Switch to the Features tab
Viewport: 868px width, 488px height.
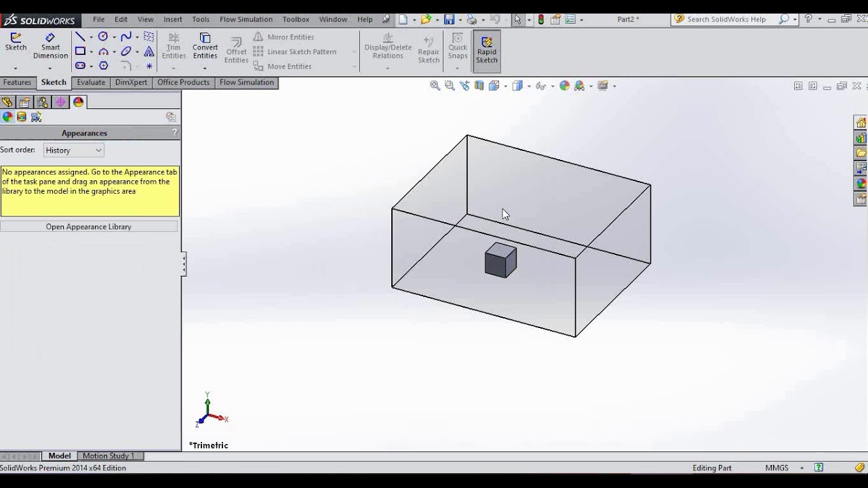[17, 83]
